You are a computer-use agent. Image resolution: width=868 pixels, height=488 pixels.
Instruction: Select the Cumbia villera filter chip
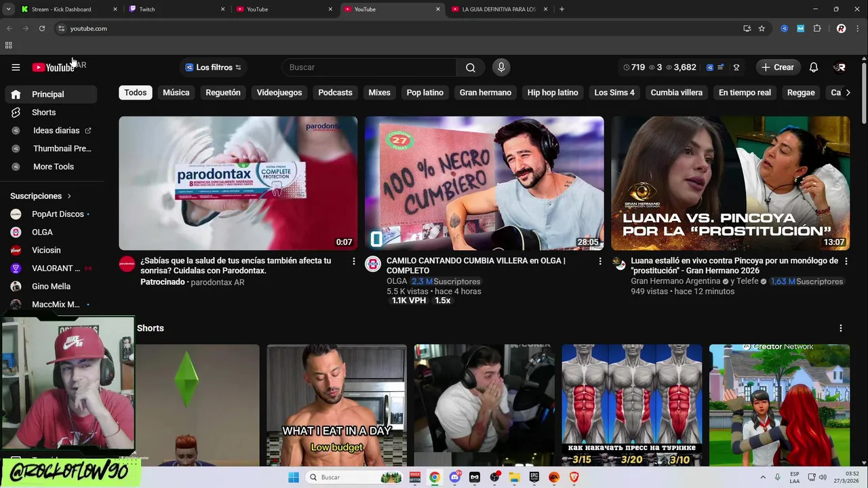tap(677, 93)
